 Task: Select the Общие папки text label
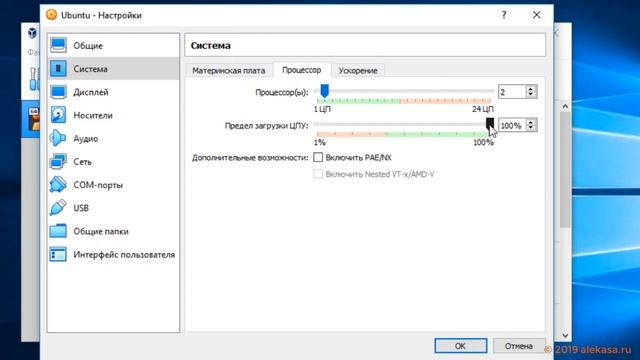click(101, 231)
